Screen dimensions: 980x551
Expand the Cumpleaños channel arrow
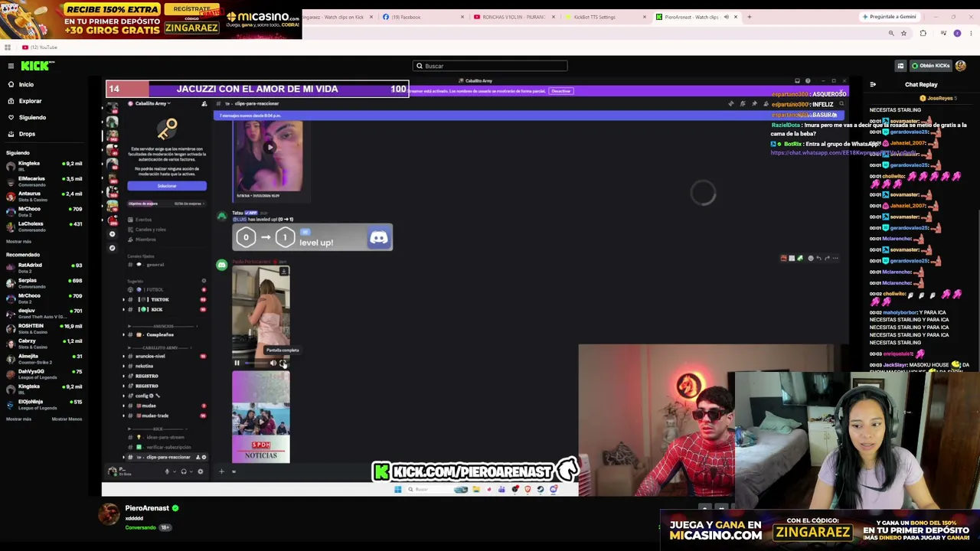pyautogui.click(x=124, y=334)
